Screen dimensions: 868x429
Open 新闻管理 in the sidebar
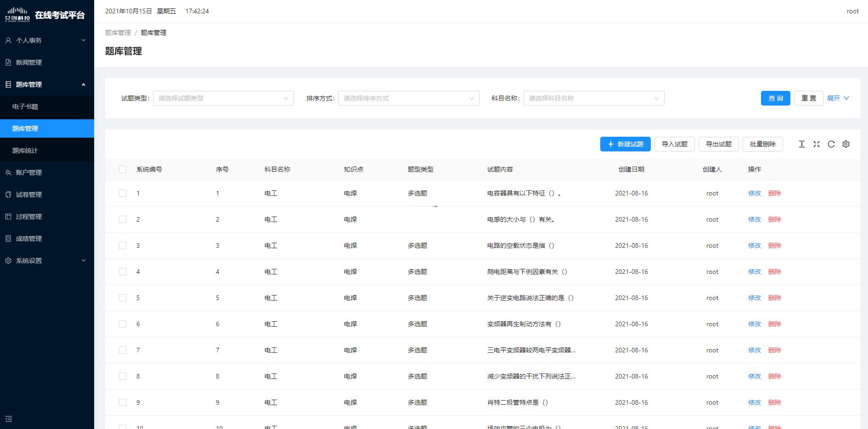(x=29, y=62)
